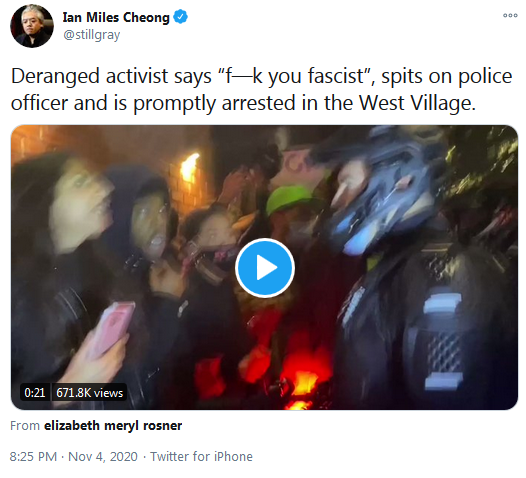The width and height of the screenshot is (526, 478).
Task: Click the video thumbnail on the police helmet
Action: 386,195
